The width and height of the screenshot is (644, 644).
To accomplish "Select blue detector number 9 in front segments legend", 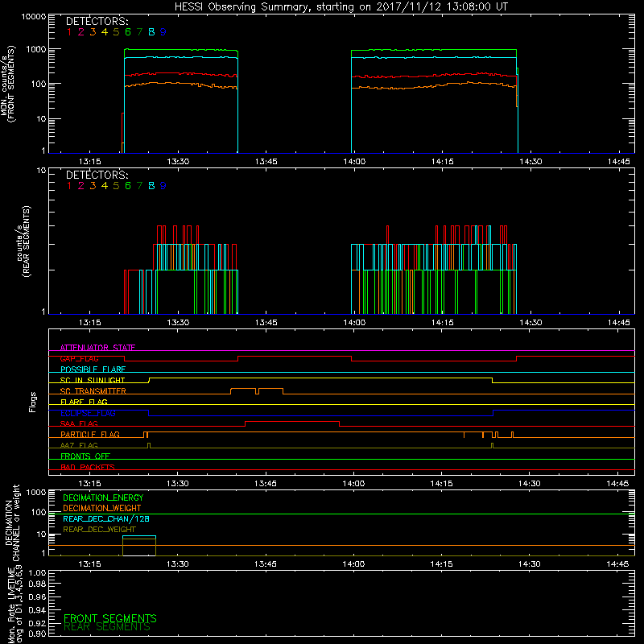I will [163, 32].
